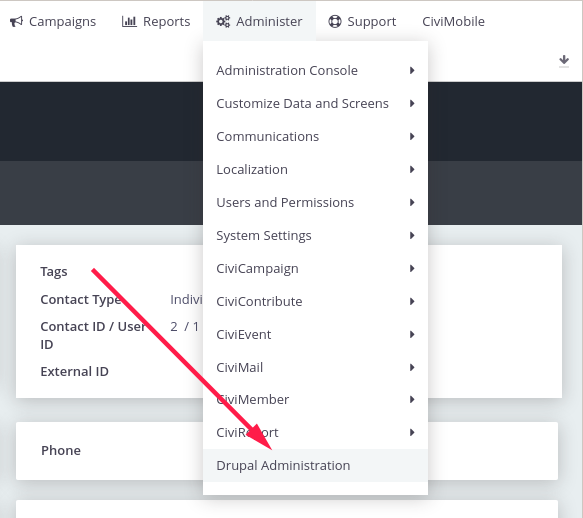
Task: Choose Communications from the menu
Action: [315, 136]
